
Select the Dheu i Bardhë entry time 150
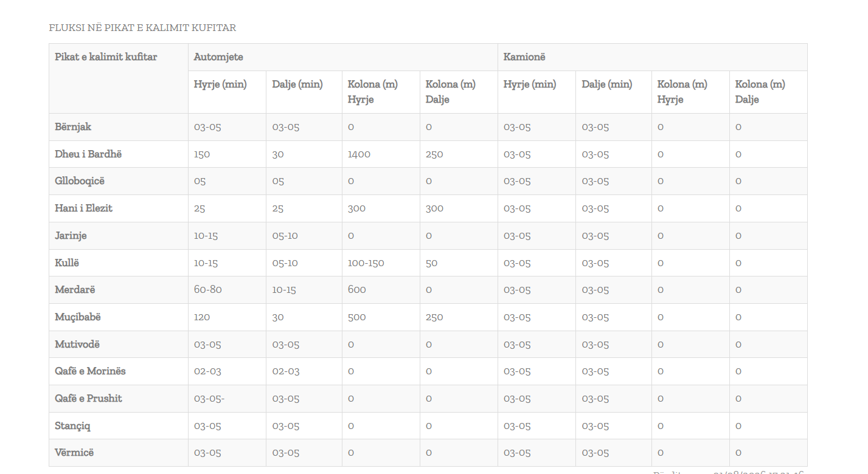pos(202,154)
